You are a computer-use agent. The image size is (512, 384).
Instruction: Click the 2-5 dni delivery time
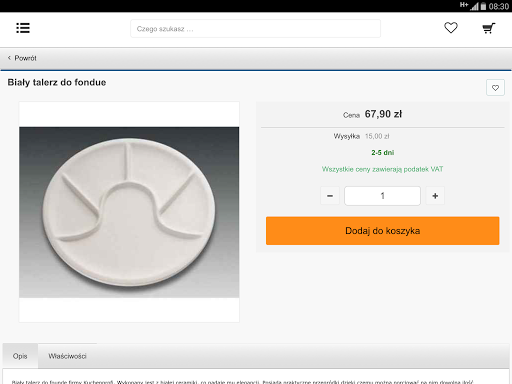pyautogui.click(x=383, y=153)
